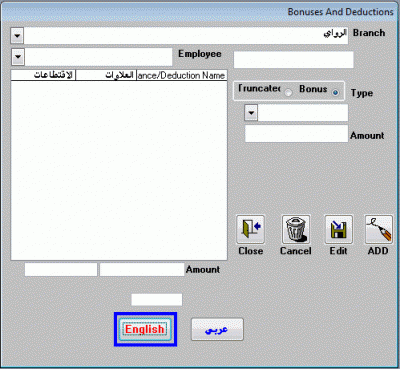Viewport: 400px width, 369px height.
Task: Switch language with the English button
Action: pyautogui.click(x=145, y=329)
